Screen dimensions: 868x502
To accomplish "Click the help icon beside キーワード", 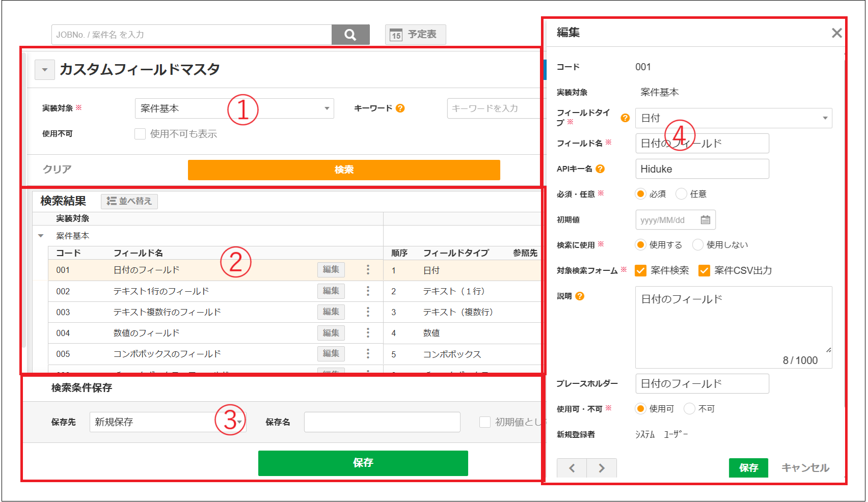I will click(400, 108).
